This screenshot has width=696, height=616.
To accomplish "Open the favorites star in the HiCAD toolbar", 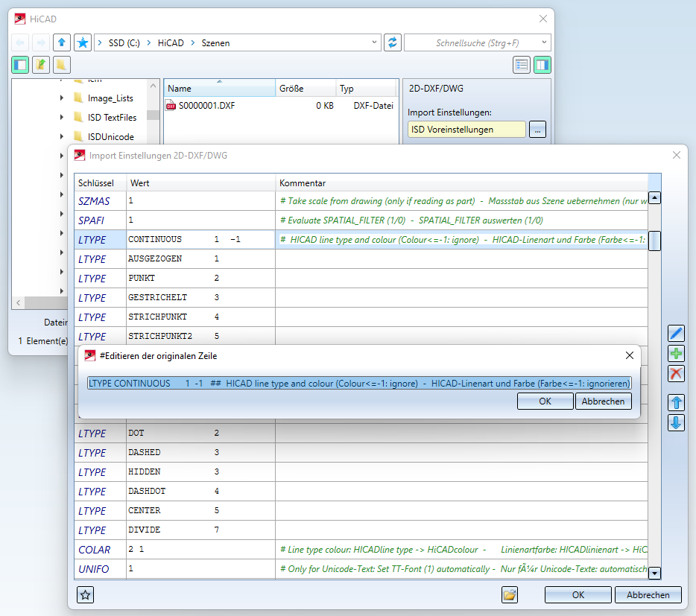I will tap(83, 42).
